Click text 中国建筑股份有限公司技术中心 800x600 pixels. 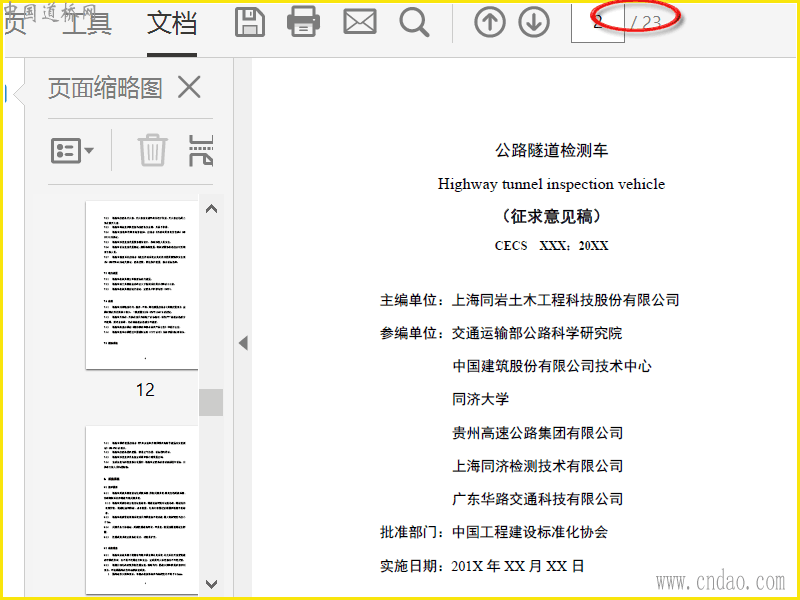click(x=552, y=366)
